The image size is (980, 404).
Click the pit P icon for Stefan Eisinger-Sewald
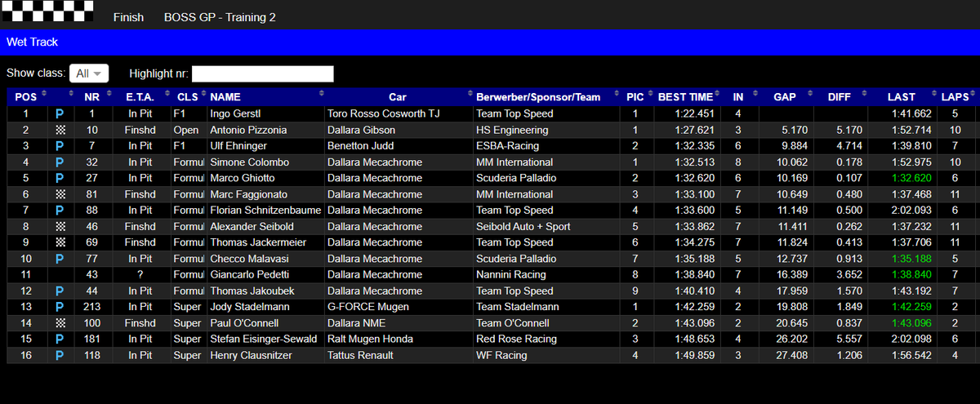(x=60, y=340)
